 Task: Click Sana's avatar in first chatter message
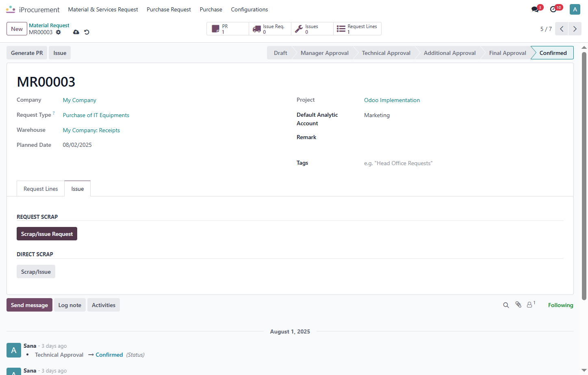click(14, 350)
